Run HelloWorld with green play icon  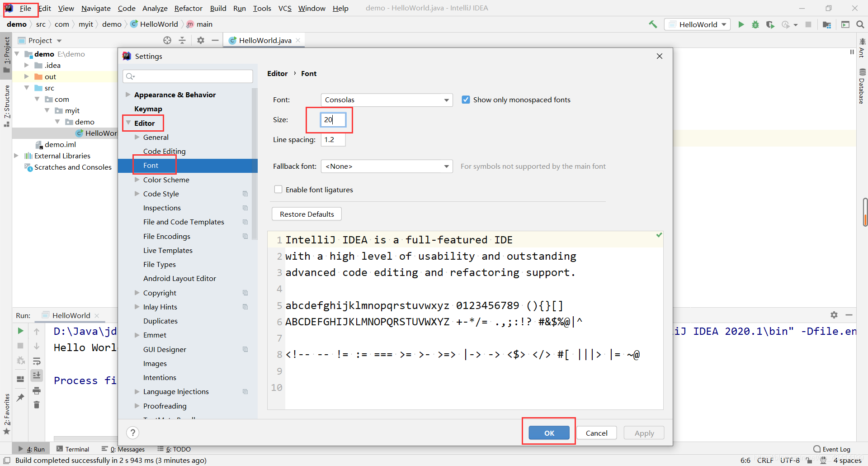[x=741, y=24]
